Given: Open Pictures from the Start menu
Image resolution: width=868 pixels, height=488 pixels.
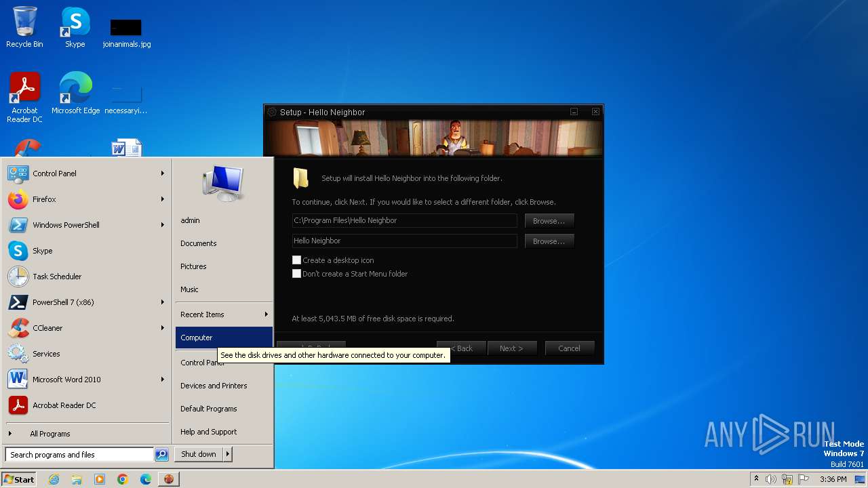Looking at the screenshot, I should [224, 266].
